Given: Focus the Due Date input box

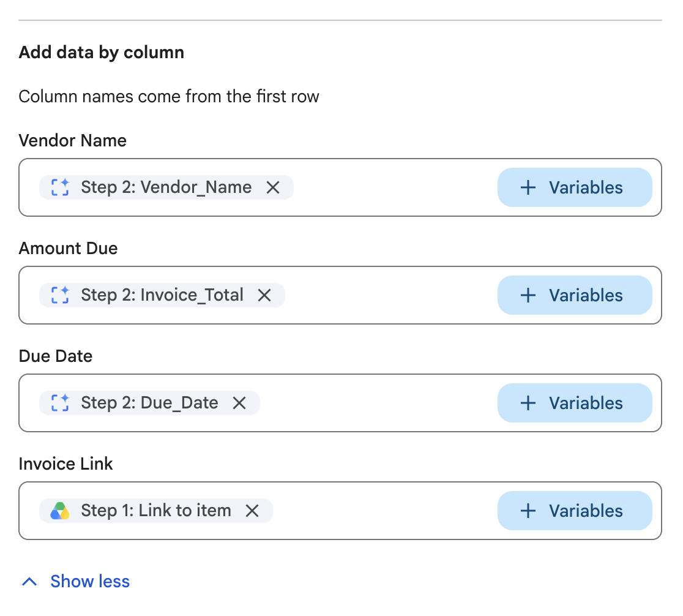Looking at the screenshot, I should click(340, 403).
